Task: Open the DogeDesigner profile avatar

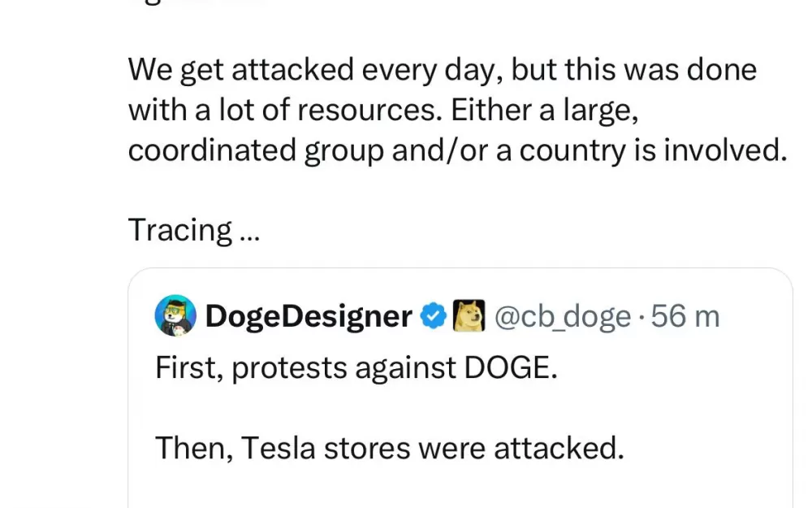Action: [x=175, y=315]
